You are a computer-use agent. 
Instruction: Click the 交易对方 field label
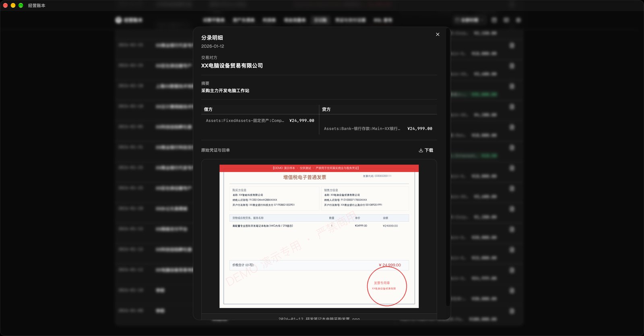pyautogui.click(x=209, y=57)
